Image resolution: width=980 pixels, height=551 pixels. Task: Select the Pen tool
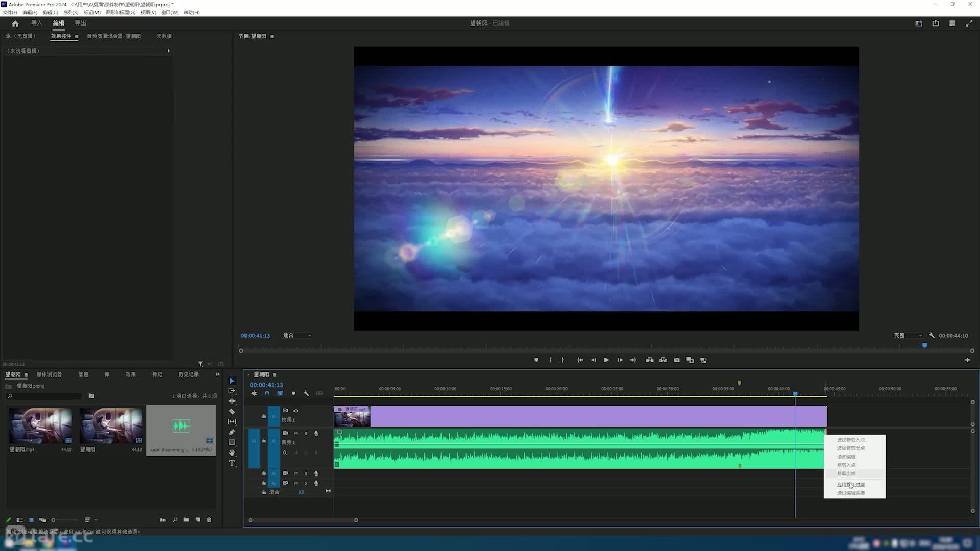coord(232,432)
